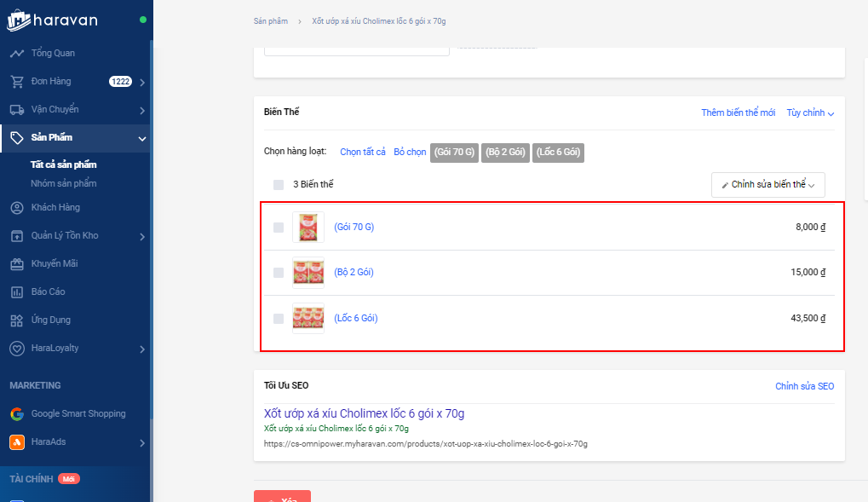Click the Sản phẩm breadcrumb link
The image size is (868, 502).
270,20
